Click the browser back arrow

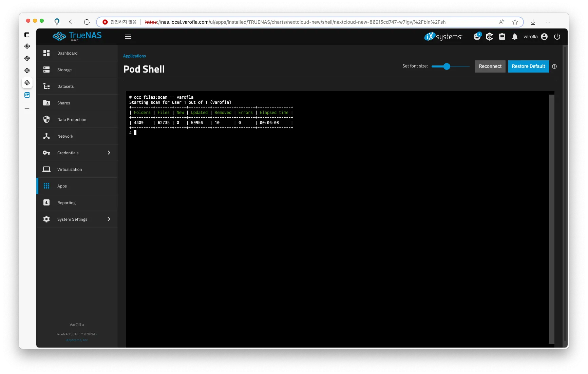pyautogui.click(x=72, y=22)
